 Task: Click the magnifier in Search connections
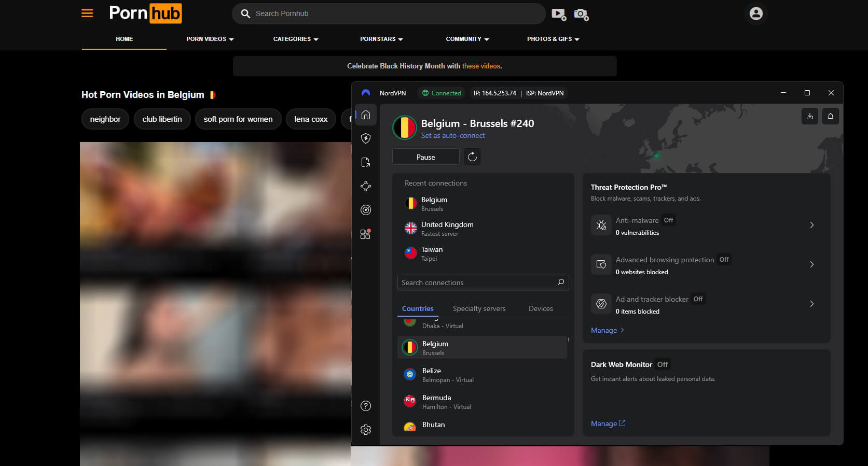pos(561,282)
